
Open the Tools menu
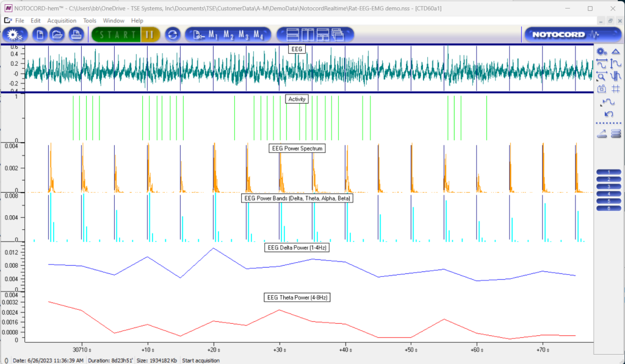click(90, 21)
